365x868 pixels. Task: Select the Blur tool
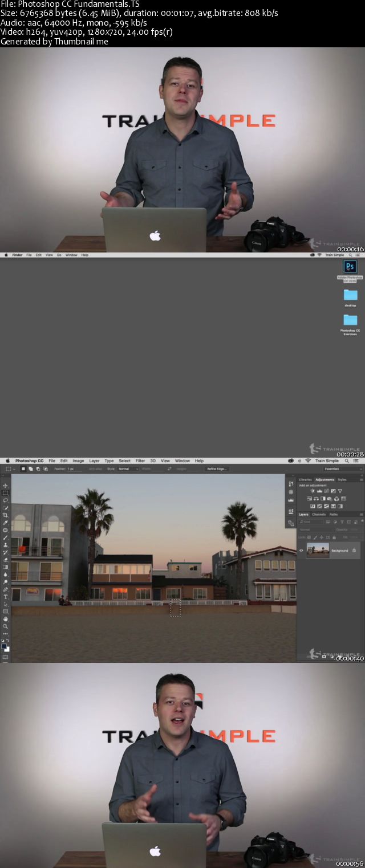point(5,574)
